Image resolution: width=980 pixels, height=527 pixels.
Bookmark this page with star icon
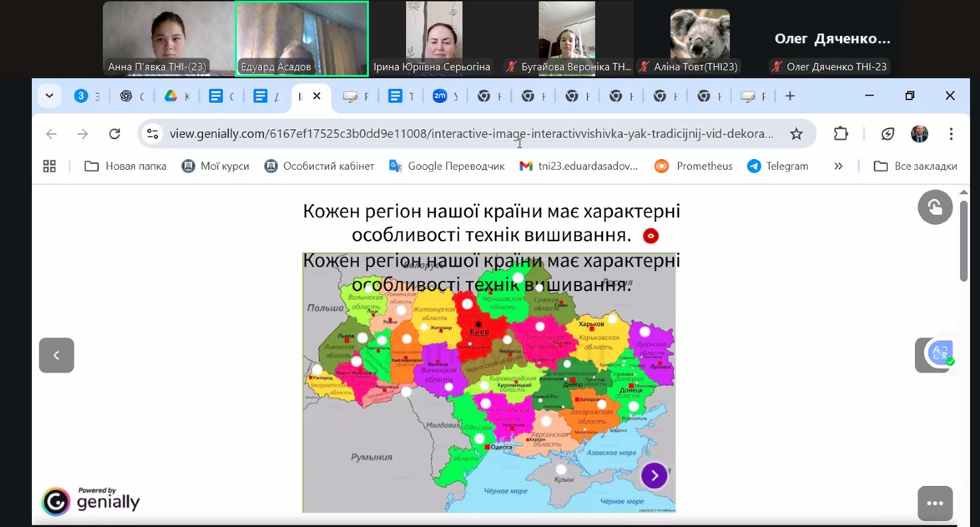[796, 134]
